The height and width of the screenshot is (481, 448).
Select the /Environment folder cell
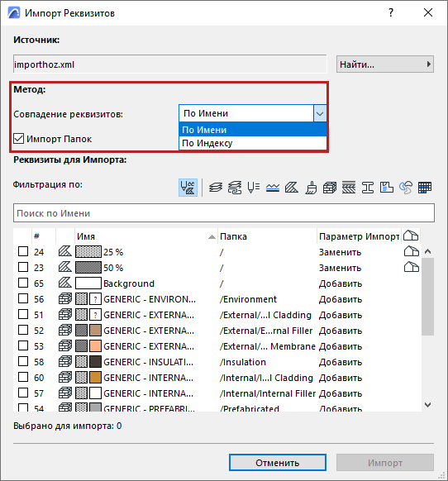pos(248,299)
